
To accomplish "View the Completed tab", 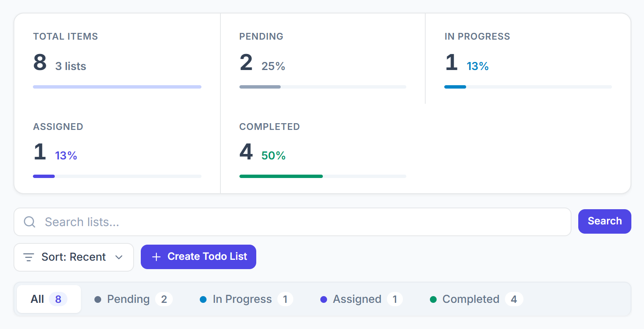I will 476,299.
